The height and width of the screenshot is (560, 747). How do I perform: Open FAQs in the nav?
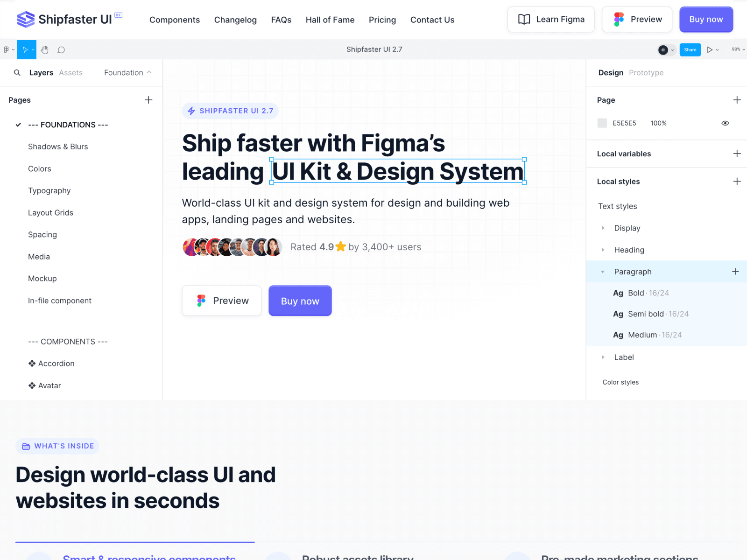(281, 20)
